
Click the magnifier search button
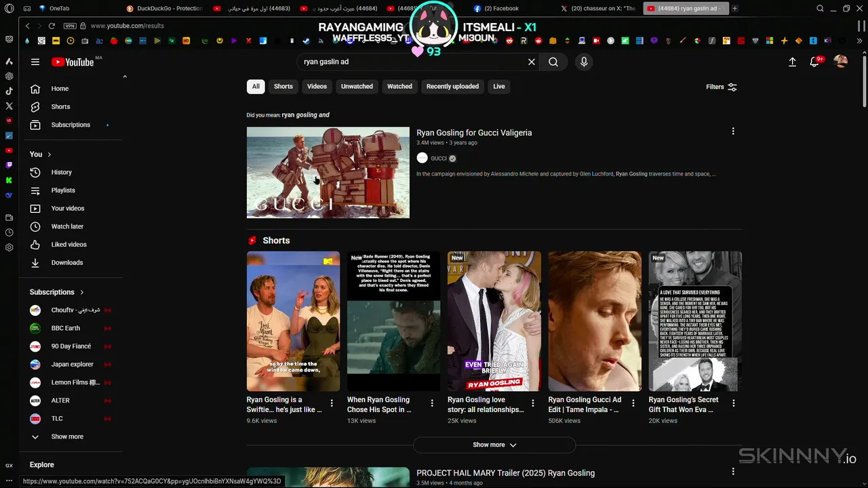click(x=553, y=62)
